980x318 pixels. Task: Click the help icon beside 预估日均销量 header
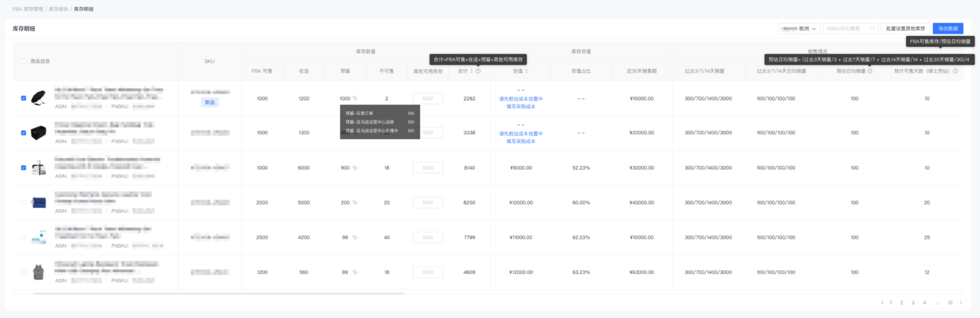(x=870, y=71)
